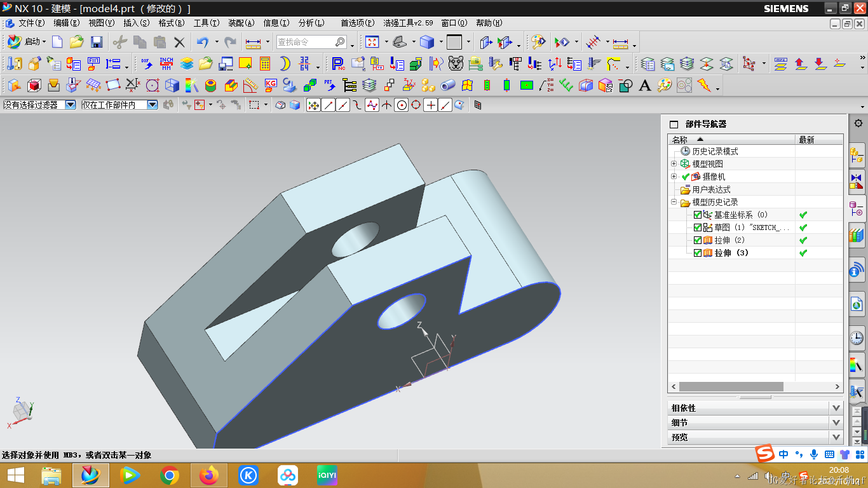Open the 文件(F) menu
Image resolution: width=868 pixels, height=488 pixels.
pos(31,23)
